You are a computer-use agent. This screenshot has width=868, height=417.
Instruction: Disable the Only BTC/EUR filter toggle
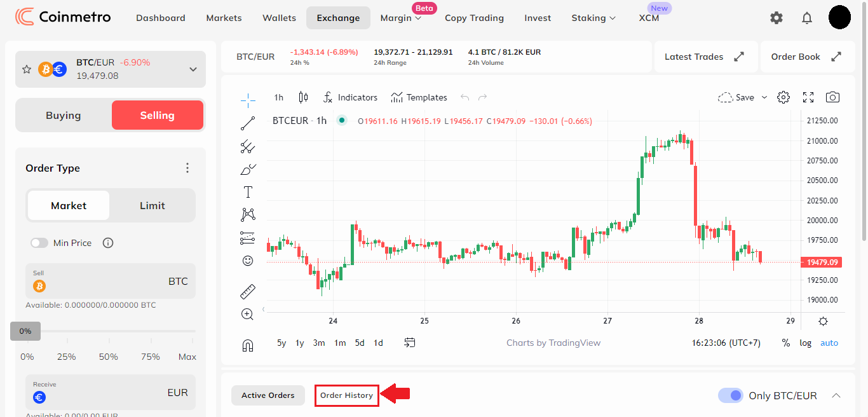coord(731,395)
